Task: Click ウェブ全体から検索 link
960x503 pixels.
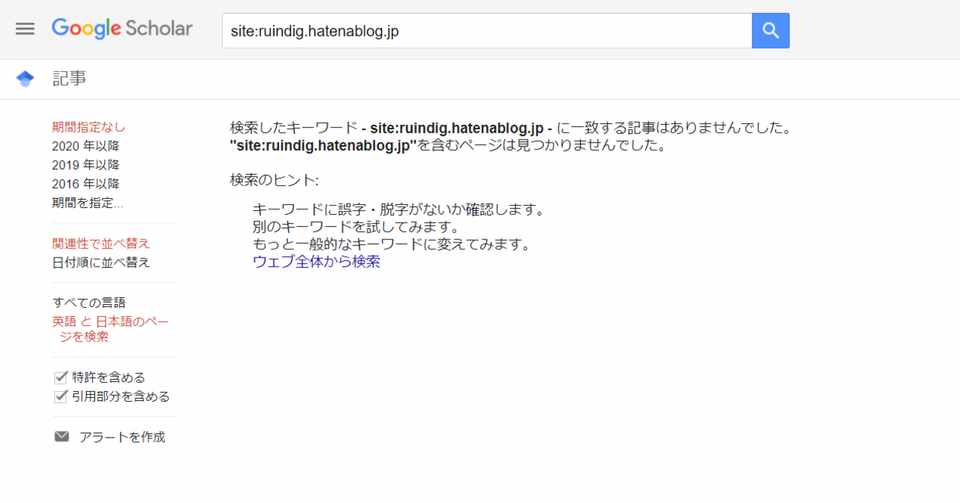Action: (x=317, y=262)
